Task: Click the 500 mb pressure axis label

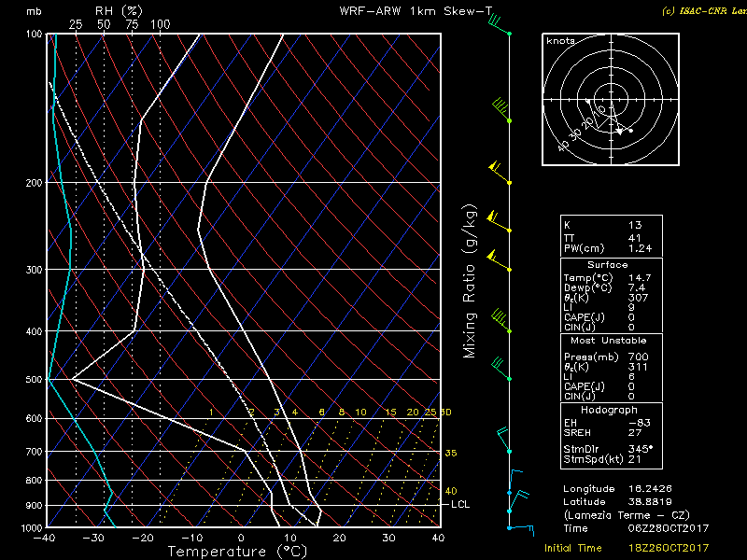Action: pos(34,380)
